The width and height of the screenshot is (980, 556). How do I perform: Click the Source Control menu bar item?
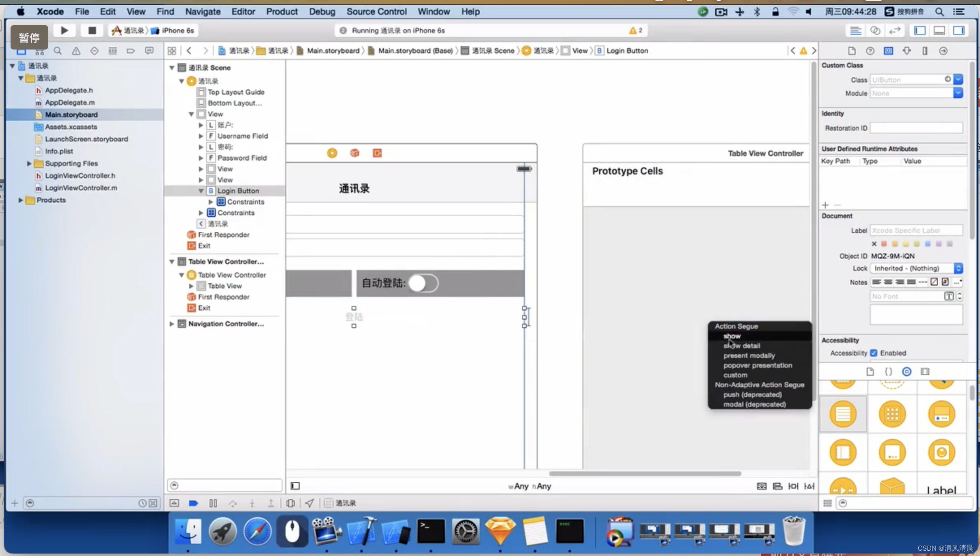click(377, 11)
